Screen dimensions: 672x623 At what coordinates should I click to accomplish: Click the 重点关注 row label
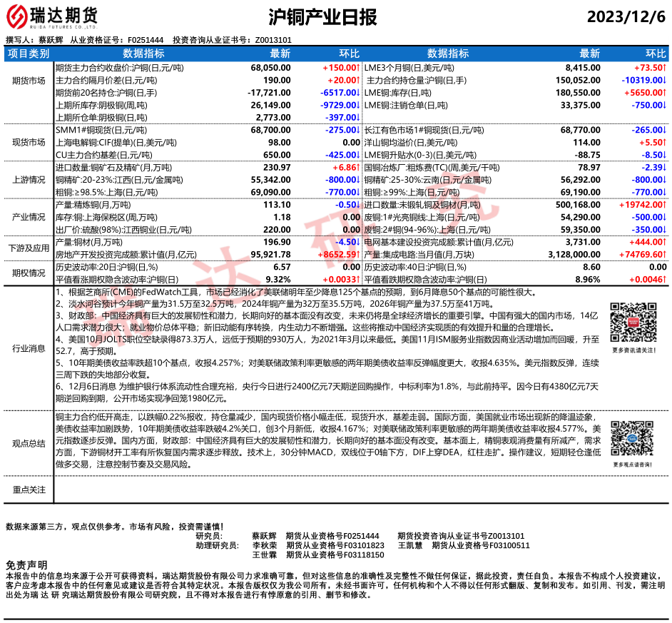point(29,490)
